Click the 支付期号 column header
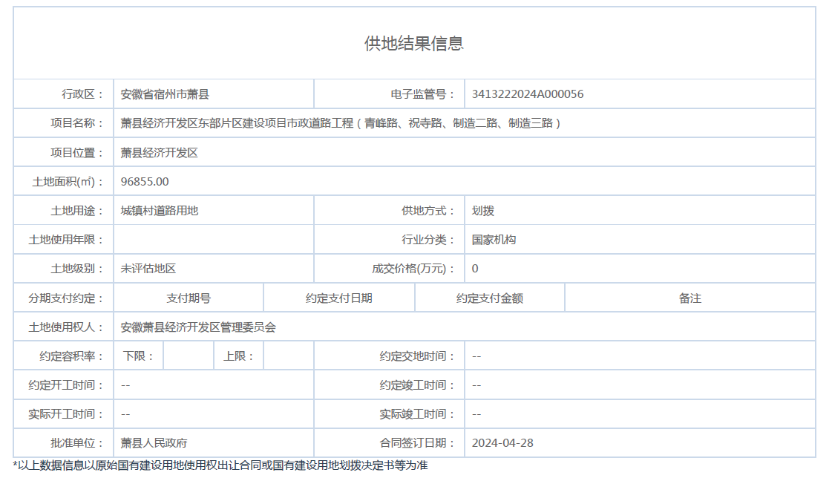 pyautogui.click(x=189, y=298)
